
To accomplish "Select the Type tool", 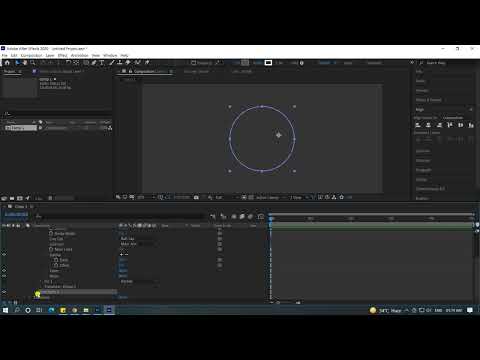I will 102,63.
